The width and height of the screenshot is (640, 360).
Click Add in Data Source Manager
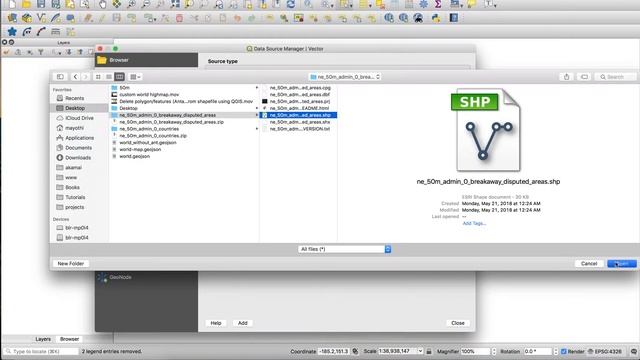tap(243, 323)
